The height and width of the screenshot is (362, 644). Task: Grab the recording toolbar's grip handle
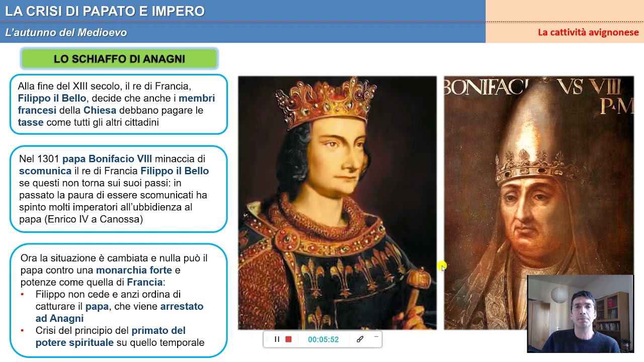click(x=267, y=339)
